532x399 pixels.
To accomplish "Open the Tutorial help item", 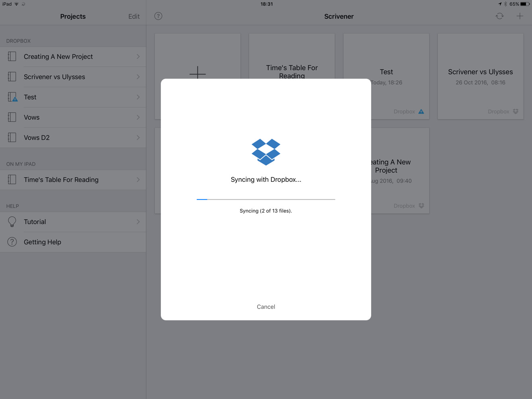I will (x=73, y=222).
